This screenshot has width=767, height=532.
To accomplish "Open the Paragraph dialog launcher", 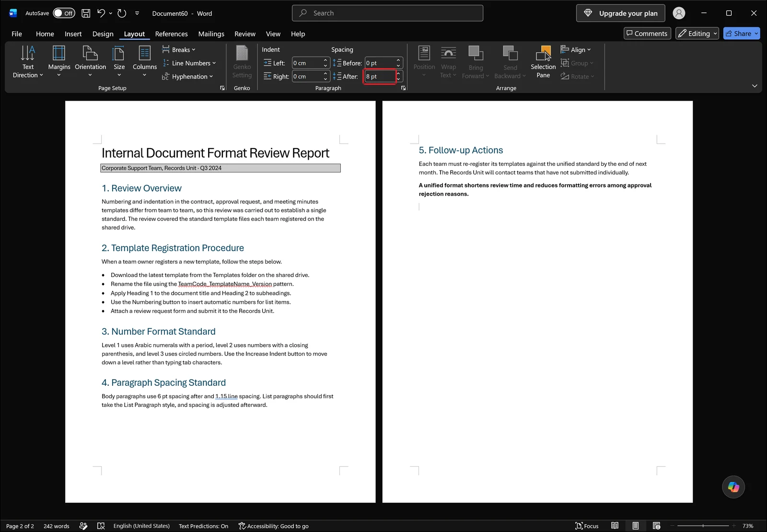I will (403, 88).
